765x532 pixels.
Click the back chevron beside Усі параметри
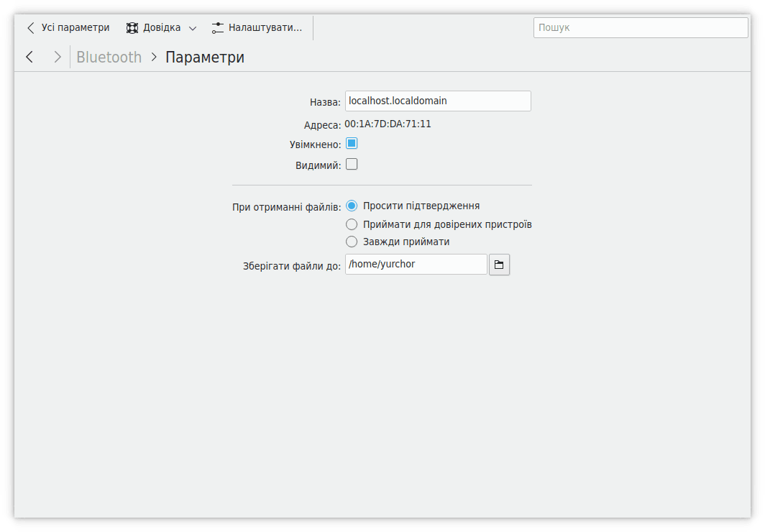[30, 28]
